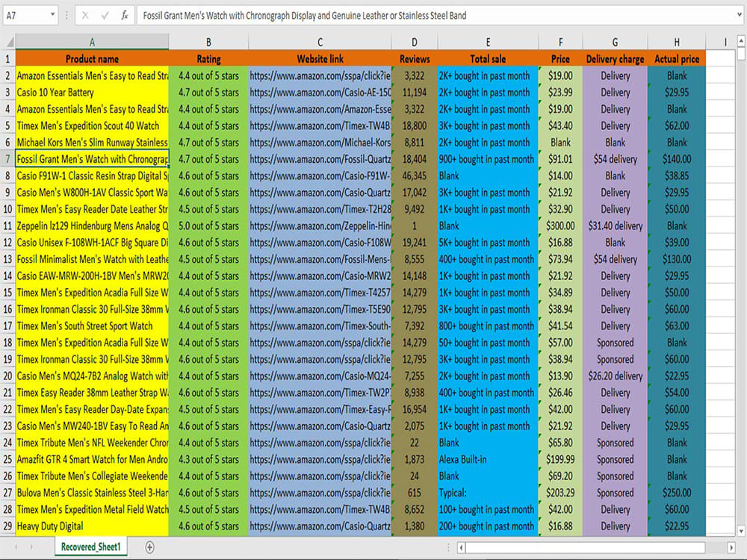The width and height of the screenshot is (747, 560).
Task: Open Zeppelin-Hin amazon link cell
Action: [320, 225]
